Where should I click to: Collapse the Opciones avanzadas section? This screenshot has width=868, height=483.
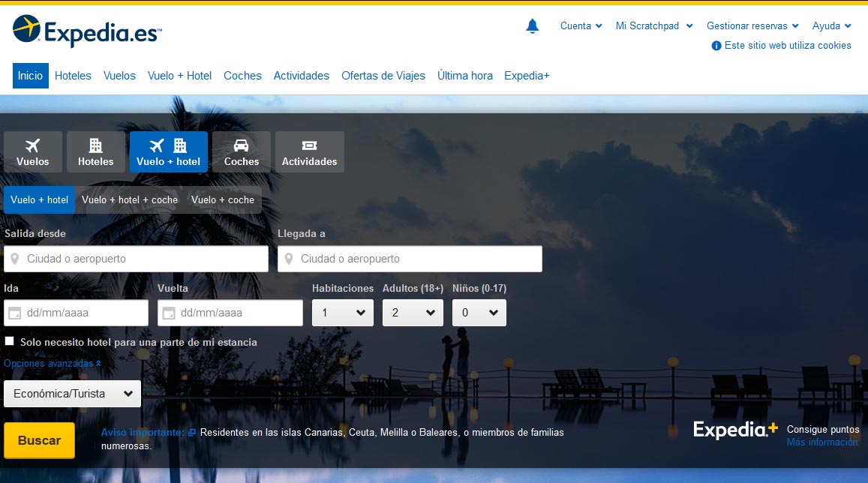point(52,364)
